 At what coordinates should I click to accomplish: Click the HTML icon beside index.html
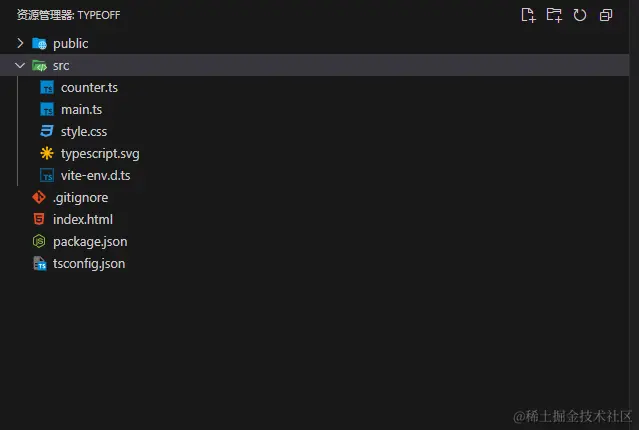coord(39,220)
